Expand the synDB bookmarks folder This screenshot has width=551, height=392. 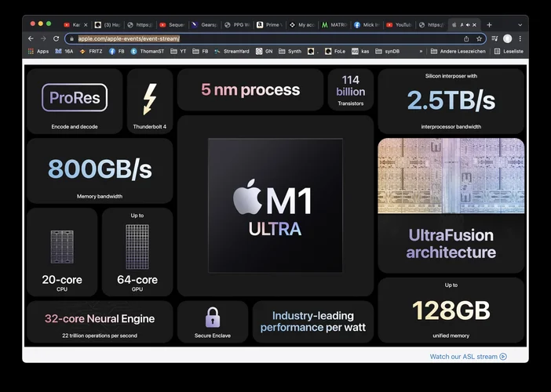(x=387, y=51)
